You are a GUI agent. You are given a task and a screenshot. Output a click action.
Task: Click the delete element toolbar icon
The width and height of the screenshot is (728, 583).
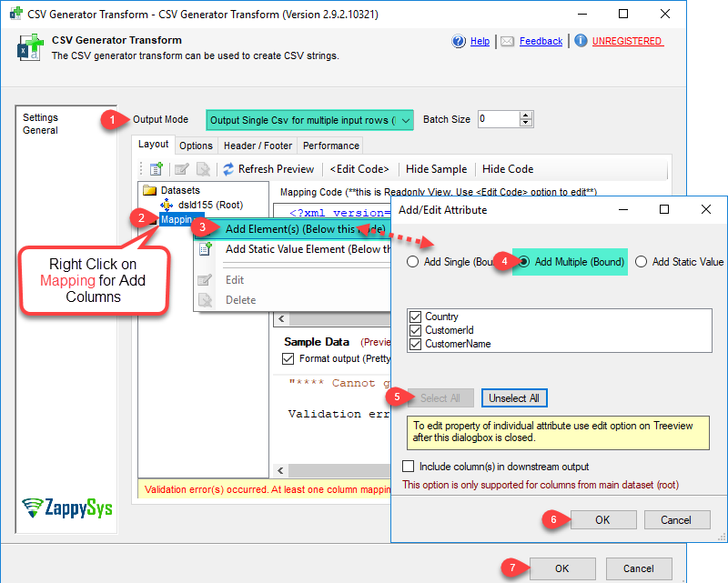coord(203,169)
